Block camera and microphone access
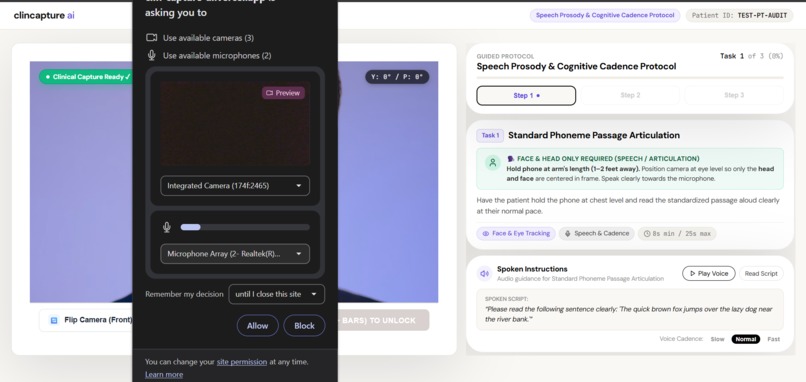 tap(304, 325)
